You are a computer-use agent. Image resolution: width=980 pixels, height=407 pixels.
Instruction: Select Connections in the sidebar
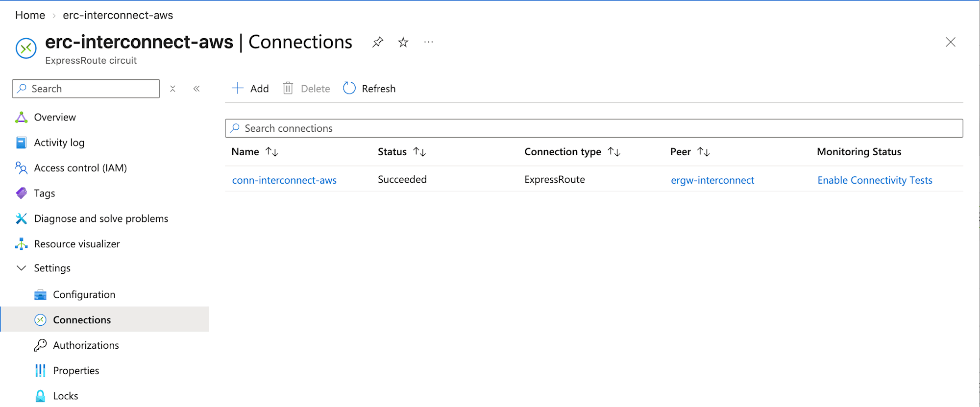[x=105, y=319]
